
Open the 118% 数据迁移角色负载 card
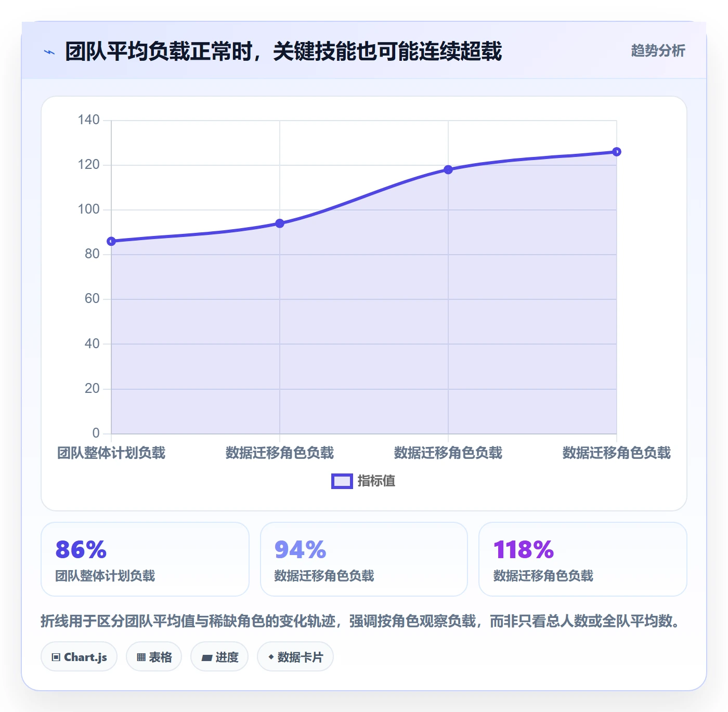[583, 559]
